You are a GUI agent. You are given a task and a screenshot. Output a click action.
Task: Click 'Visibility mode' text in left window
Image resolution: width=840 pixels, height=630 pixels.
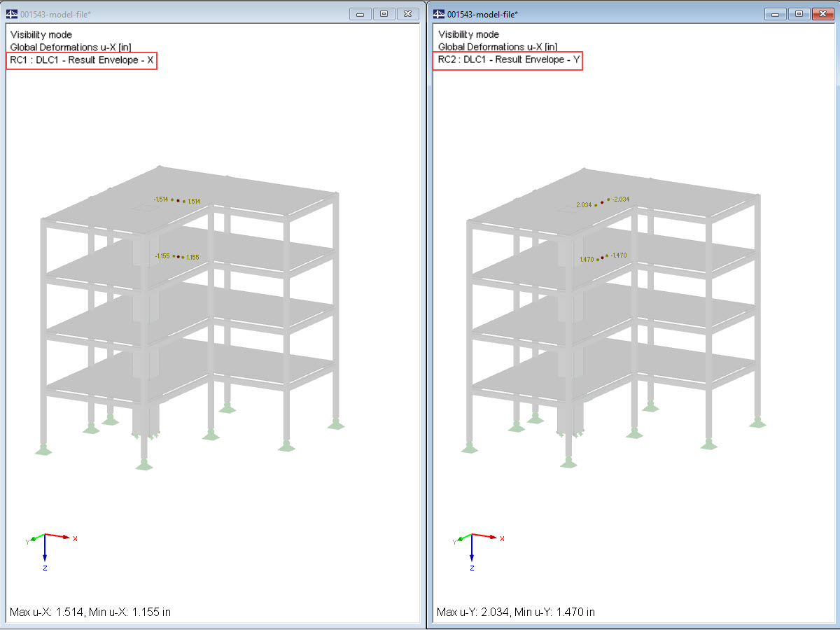(x=41, y=34)
